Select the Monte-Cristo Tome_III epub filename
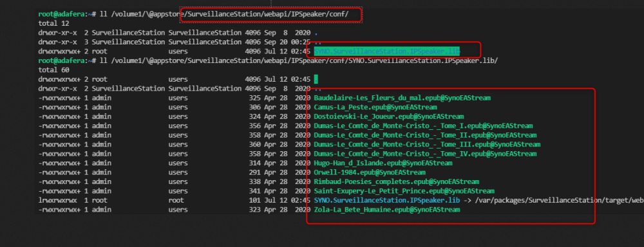Screen dimensions: 644x247 pyautogui.click(x=427, y=145)
